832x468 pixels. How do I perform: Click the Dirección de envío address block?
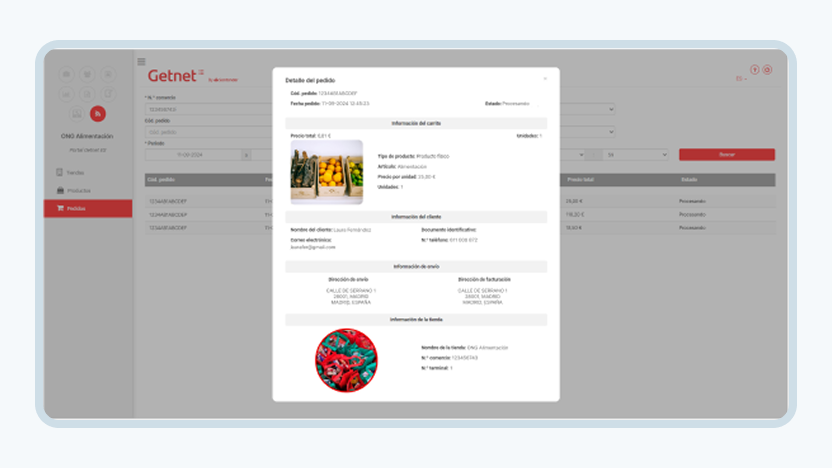(x=351, y=297)
